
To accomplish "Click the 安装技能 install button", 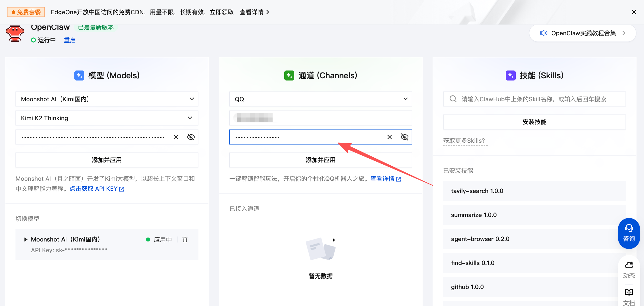I will [x=534, y=122].
